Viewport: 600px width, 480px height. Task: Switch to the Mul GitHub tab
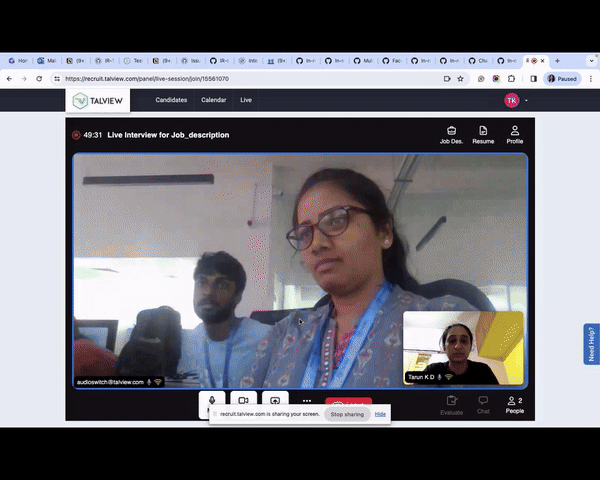click(362, 61)
